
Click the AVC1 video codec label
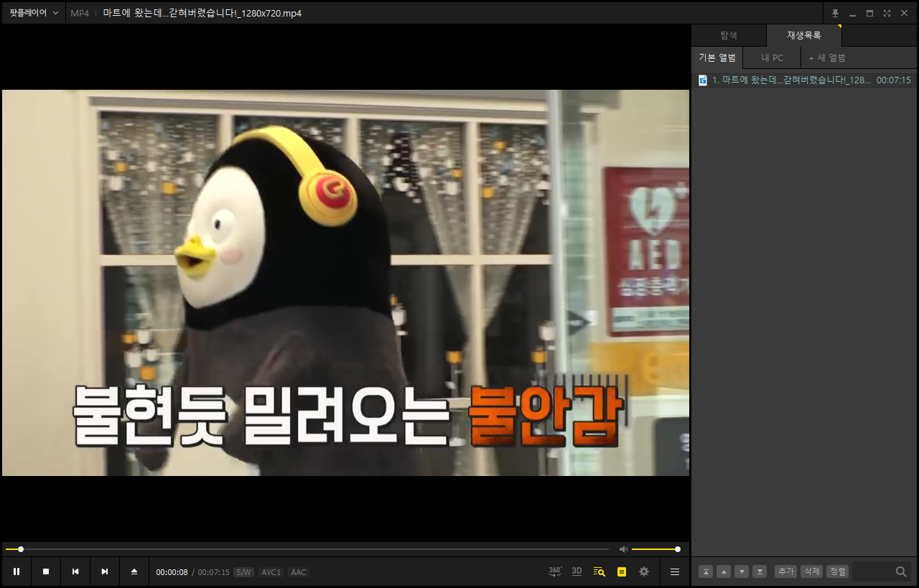(x=271, y=572)
